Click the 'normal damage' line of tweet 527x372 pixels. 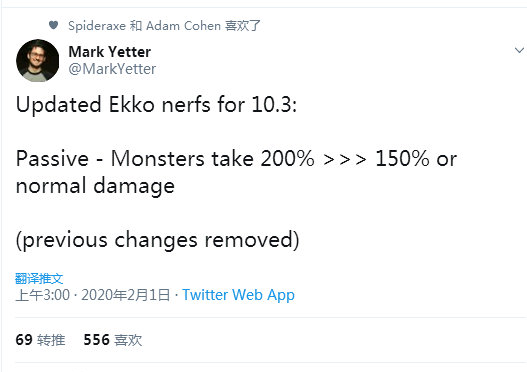[x=95, y=186]
